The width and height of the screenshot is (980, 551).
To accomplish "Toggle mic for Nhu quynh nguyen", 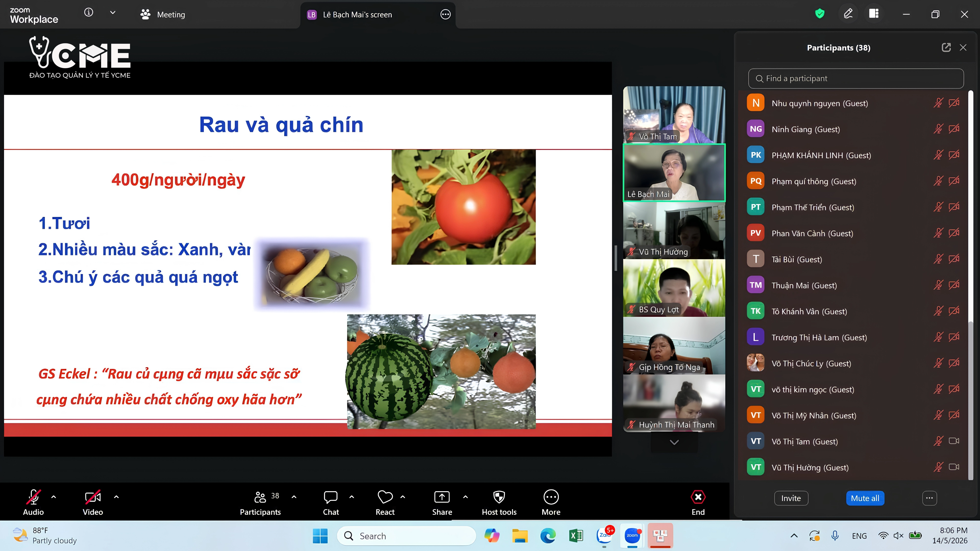I will (x=938, y=103).
